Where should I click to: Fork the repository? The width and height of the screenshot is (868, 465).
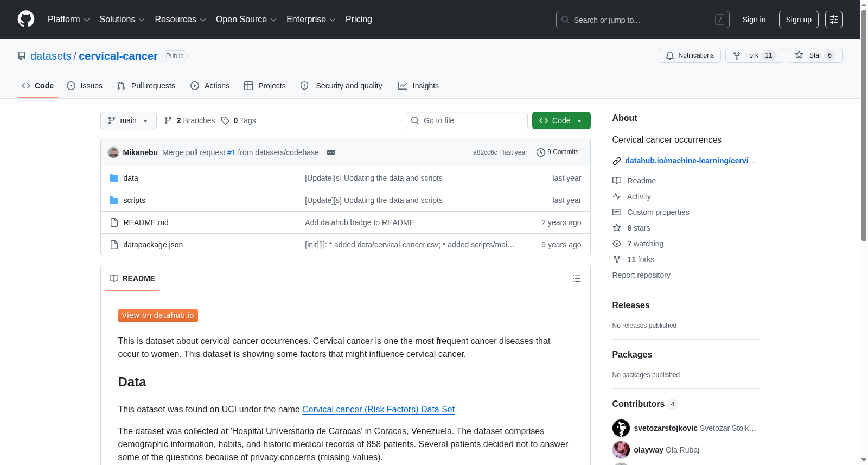[754, 55]
